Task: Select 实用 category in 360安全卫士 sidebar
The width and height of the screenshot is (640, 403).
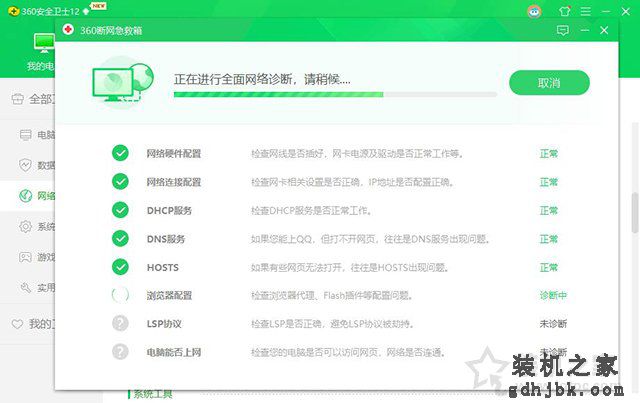Action: click(37, 287)
